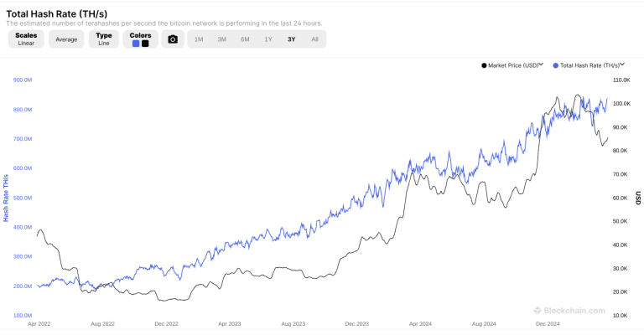Show the All time range
The image size is (644, 335).
(x=314, y=39)
